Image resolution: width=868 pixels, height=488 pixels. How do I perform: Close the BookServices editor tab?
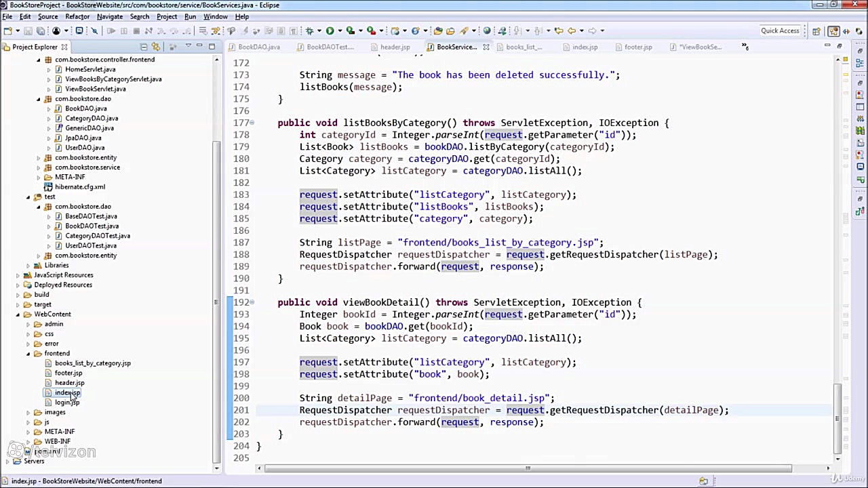pos(486,47)
